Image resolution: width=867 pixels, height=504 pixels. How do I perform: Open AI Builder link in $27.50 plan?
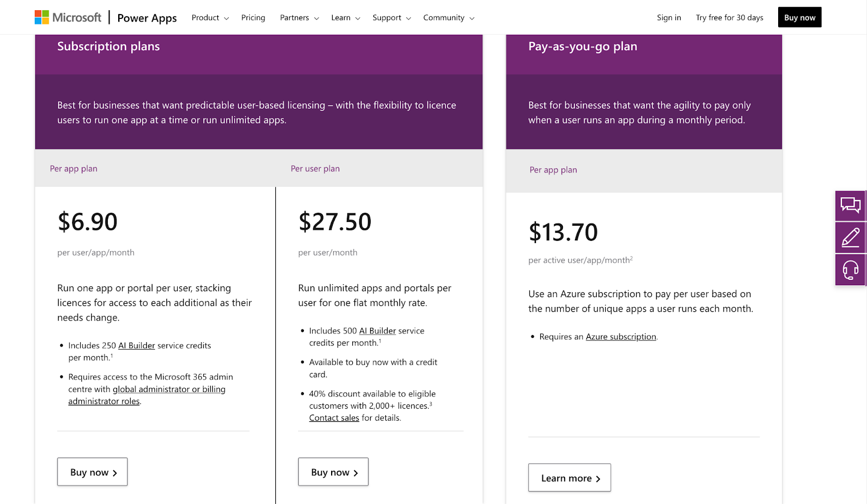click(377, 331)
